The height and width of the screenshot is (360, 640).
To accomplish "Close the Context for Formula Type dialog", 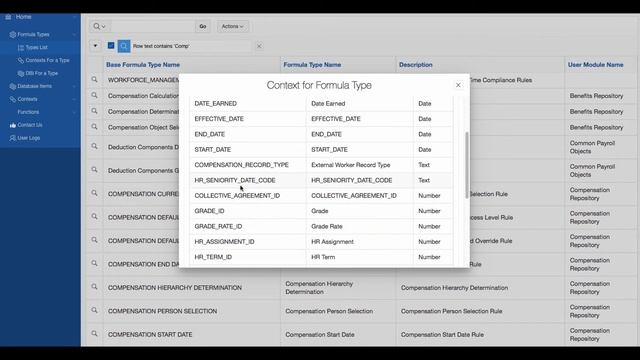I will (x=458, y=85).
